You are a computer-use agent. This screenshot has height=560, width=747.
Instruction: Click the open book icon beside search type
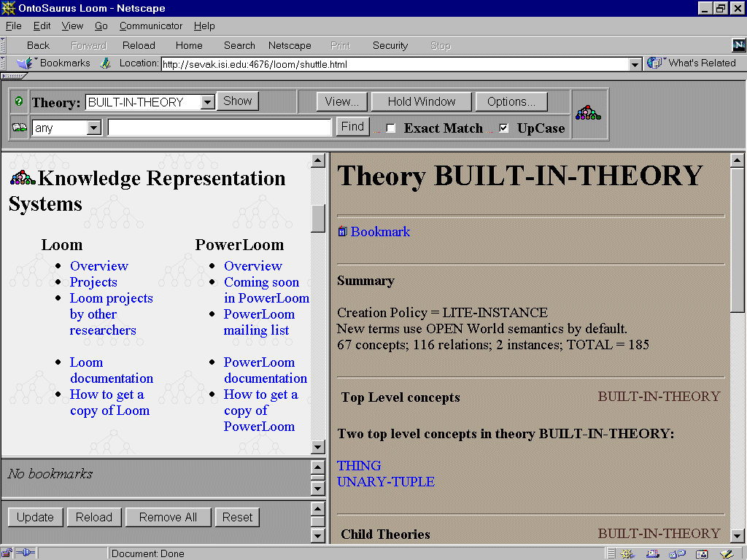click(19, 128)
